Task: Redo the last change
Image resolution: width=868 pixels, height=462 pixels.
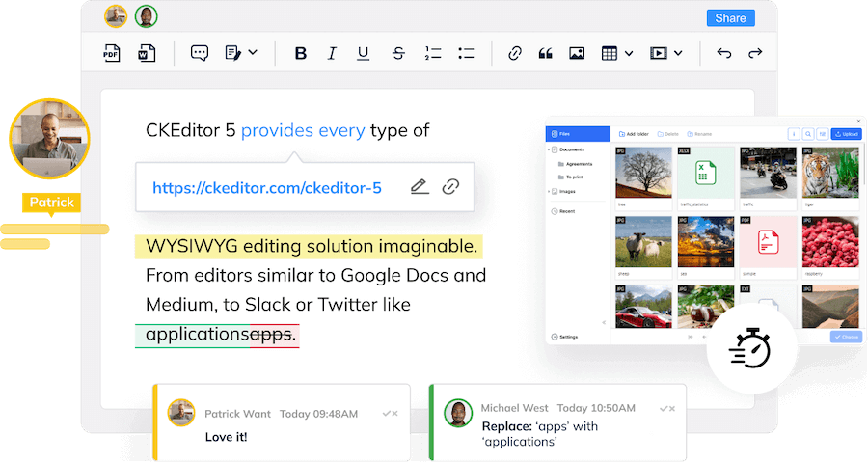Action: [x=755, y=53]
